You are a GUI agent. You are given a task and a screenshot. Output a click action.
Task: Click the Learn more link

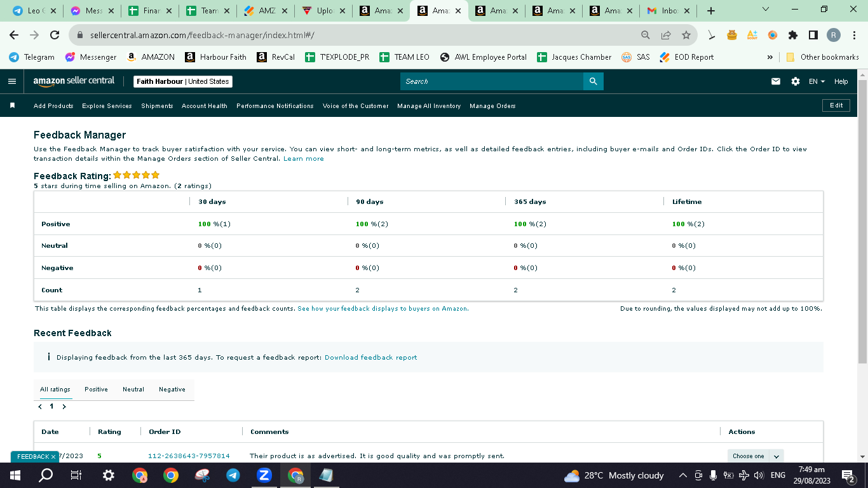pyautogui.click(x=304, y=159)
